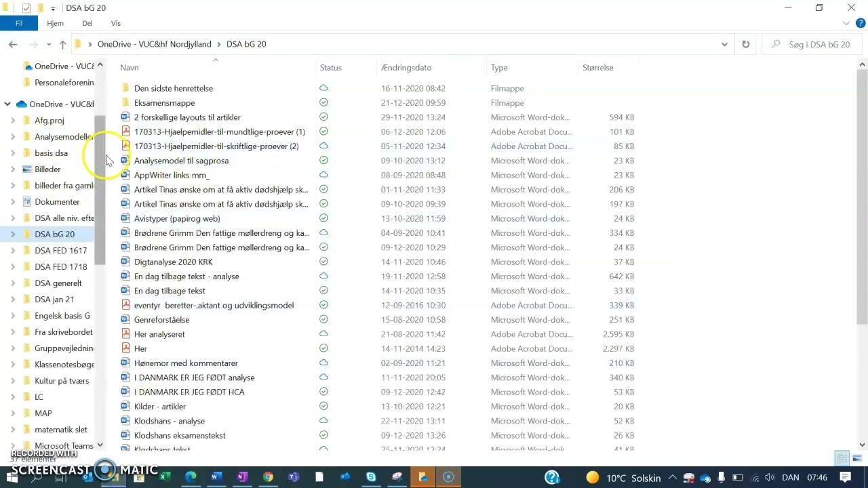The width and height of the screenshot is (868, 488).
Task: Open the Vis ribbon tab
Action: pyautogui.click(x=116, y=23)
